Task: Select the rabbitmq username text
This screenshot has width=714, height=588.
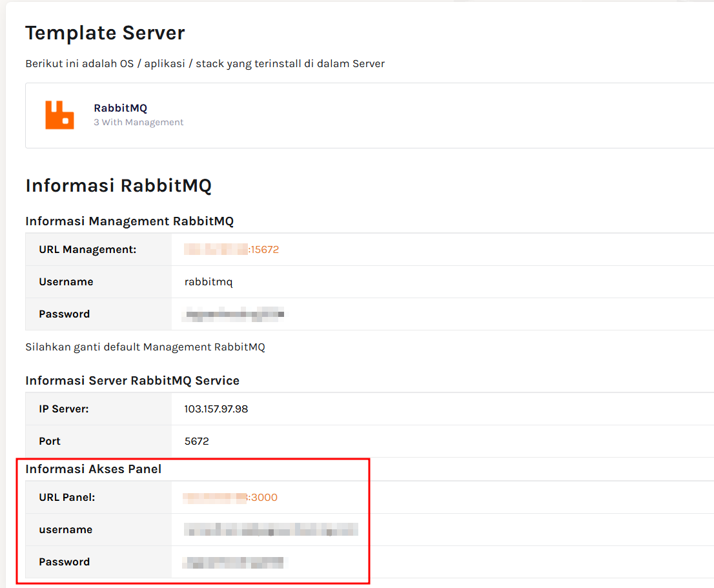Action: [209, 281]
